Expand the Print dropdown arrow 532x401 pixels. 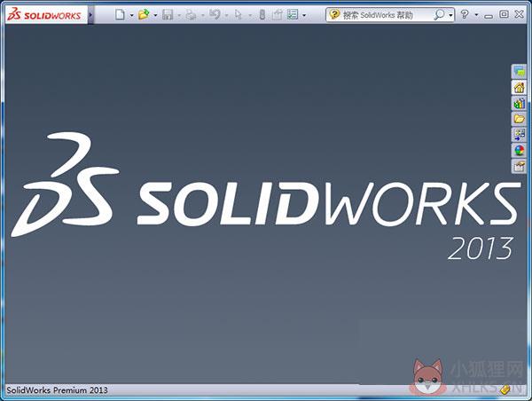click(202, 15)
